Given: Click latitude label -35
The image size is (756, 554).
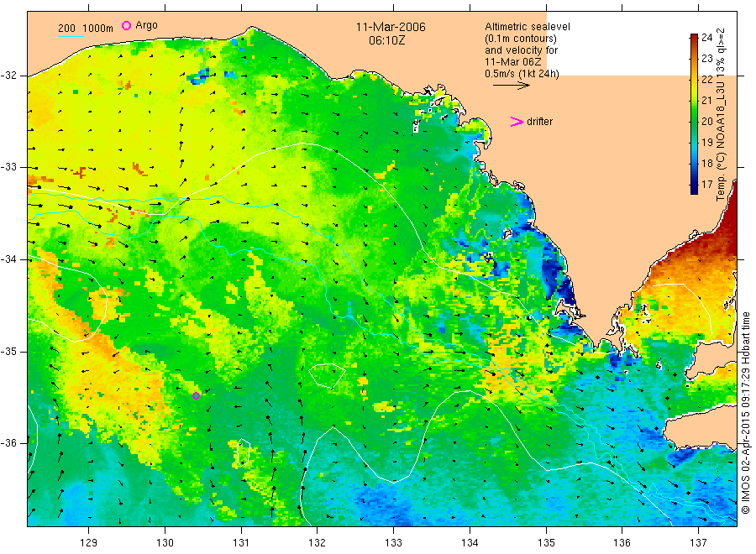Looking at the screenshot, I should point(8,351).
